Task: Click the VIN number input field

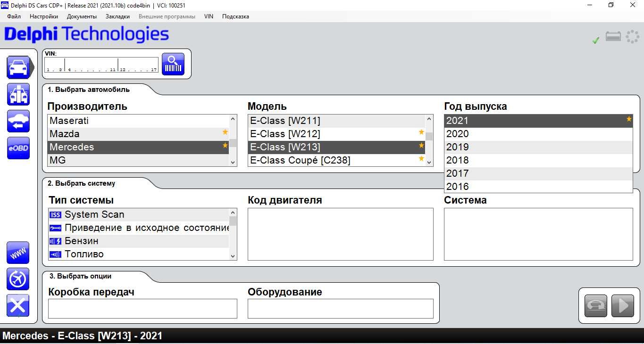Action: click(x=101, y=65)
